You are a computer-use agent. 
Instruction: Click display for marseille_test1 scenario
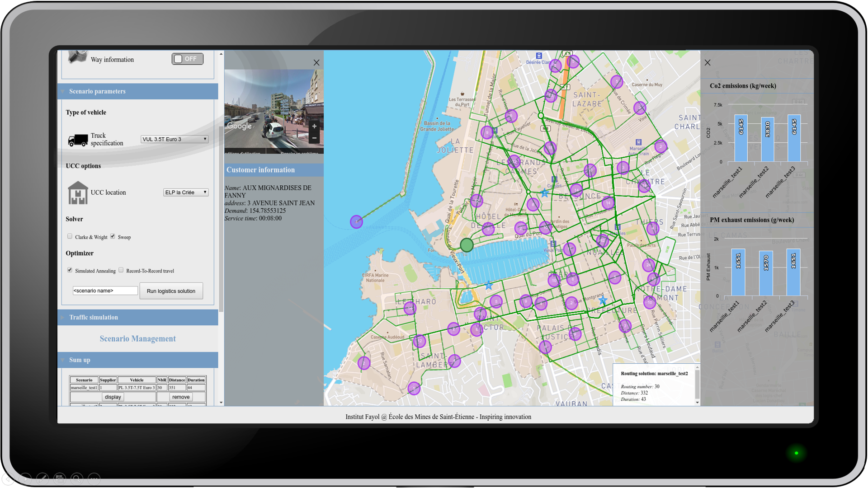(113, 397)
